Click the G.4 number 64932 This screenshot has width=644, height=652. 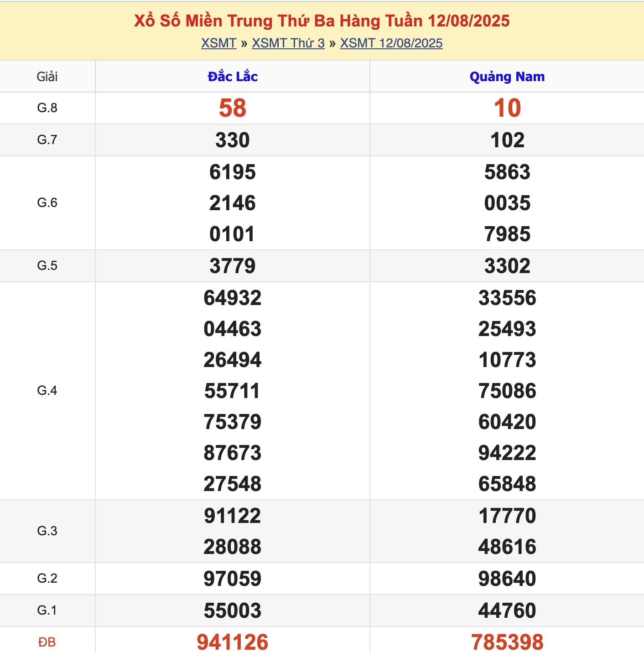pyautogui.click(x=233, y=298)
